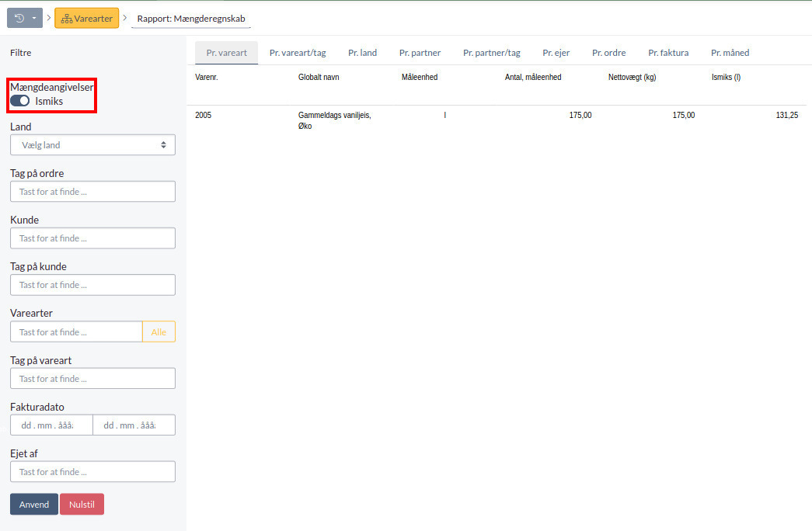Click the Rapport: Mængderegnskab breadcrumb title
The width and height of the screenshot is (812, 531).
(191, 19)
